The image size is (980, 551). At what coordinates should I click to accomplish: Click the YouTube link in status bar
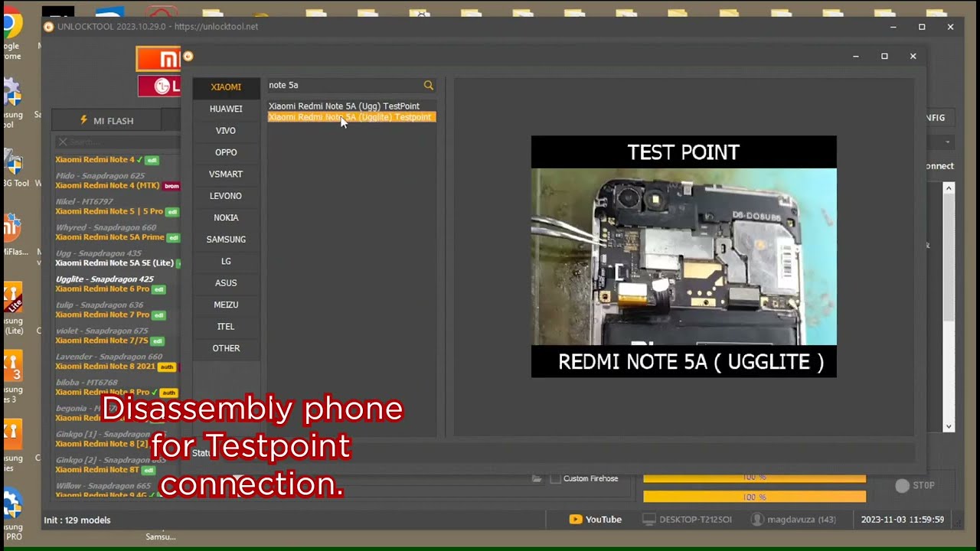[x=595, y=520]
